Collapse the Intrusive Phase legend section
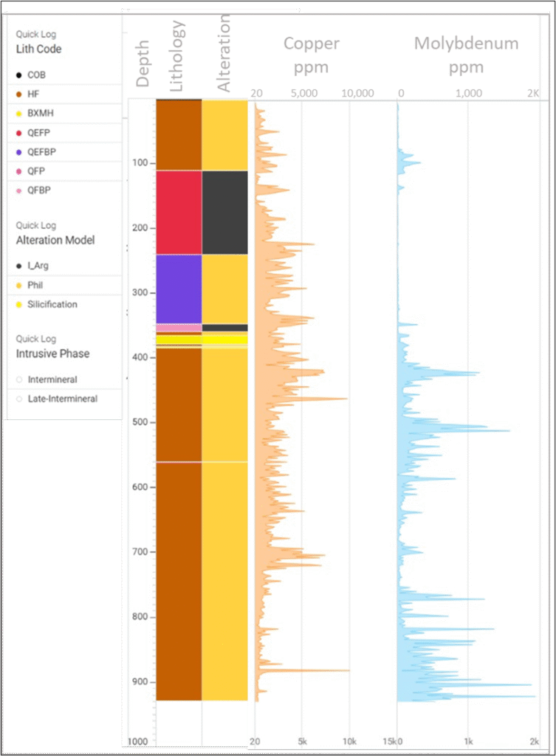Viewport: 556px width, 756px height. tap(52, 354)
